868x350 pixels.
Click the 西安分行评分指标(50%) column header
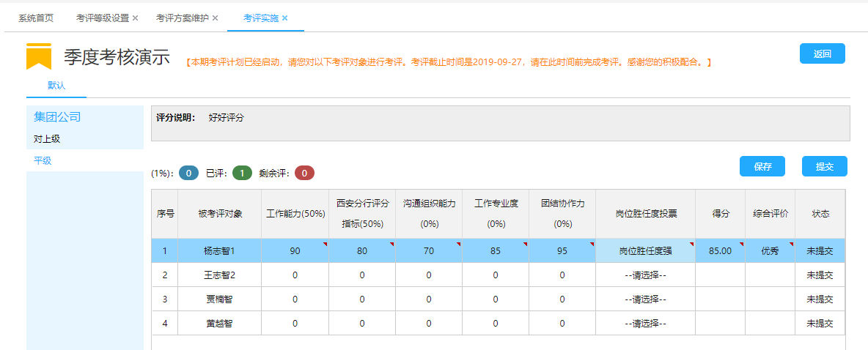tap(362, 214)
